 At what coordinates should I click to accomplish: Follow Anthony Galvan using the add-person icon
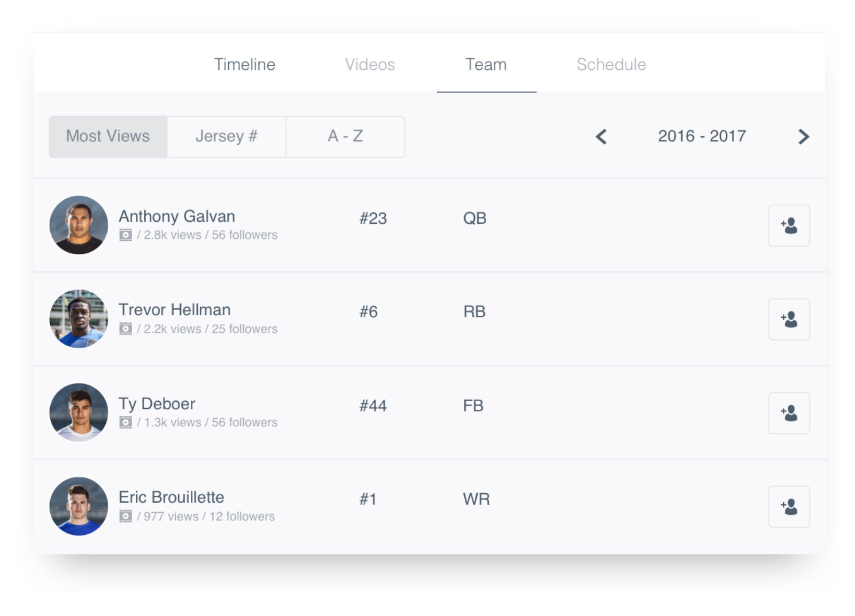point(789,225)
